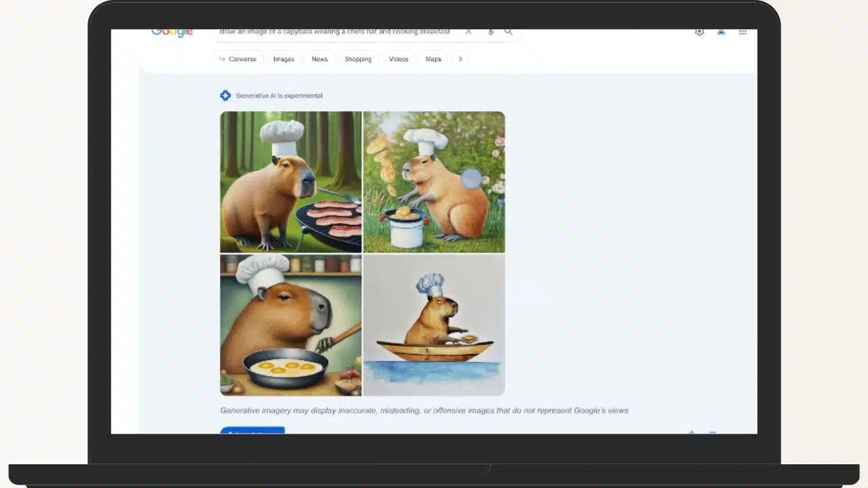Screen dimensions: 868x488
Task: Click the Search Labs beaker icon
Action: (699, 31)
